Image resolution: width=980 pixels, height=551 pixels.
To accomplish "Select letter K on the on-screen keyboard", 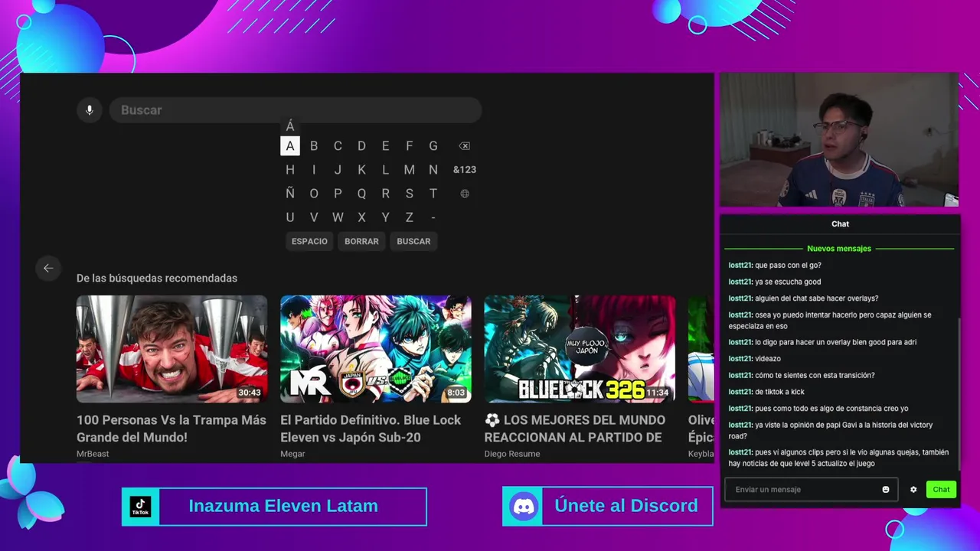I will coord(361,170).
